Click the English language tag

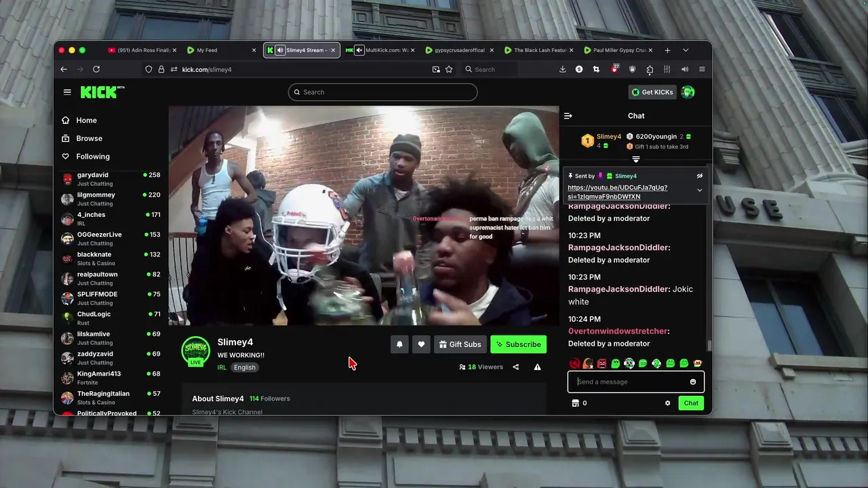pos(245,367)
